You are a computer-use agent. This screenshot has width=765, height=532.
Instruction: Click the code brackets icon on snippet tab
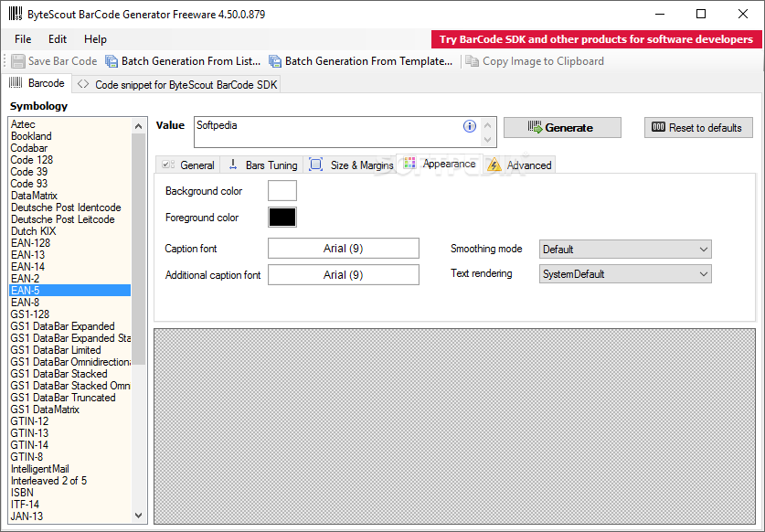(83, 84)
